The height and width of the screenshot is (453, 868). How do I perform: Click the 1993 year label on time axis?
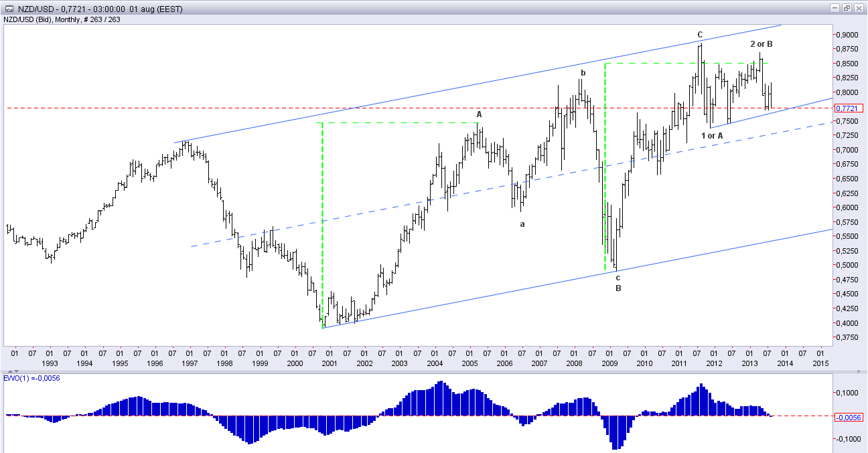pos(50,363)
